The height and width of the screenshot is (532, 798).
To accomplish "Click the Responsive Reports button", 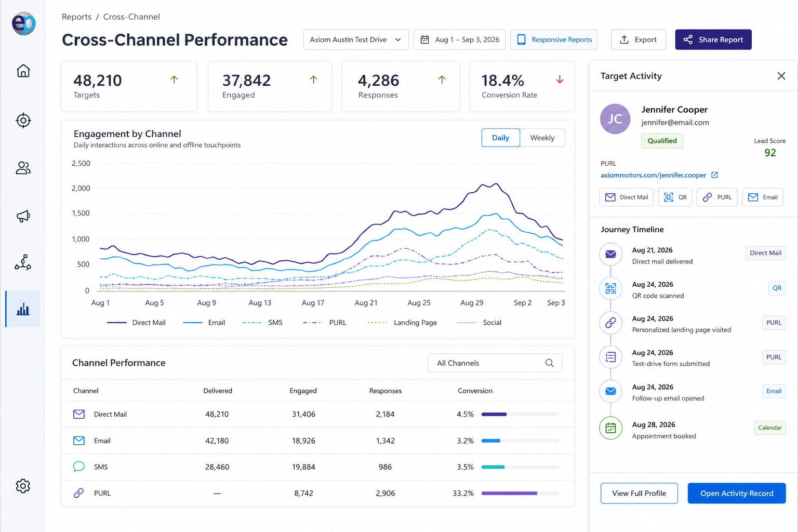I will click(x=554, y=39).
